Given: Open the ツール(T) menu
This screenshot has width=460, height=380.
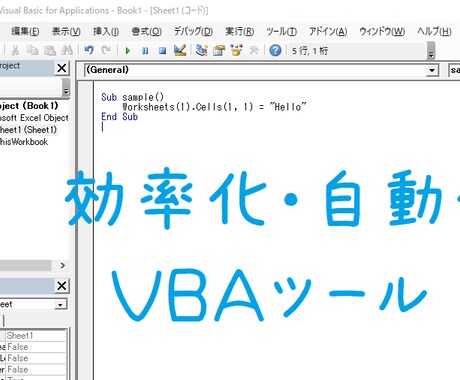Looking at the screenshot, I should 282,32.
